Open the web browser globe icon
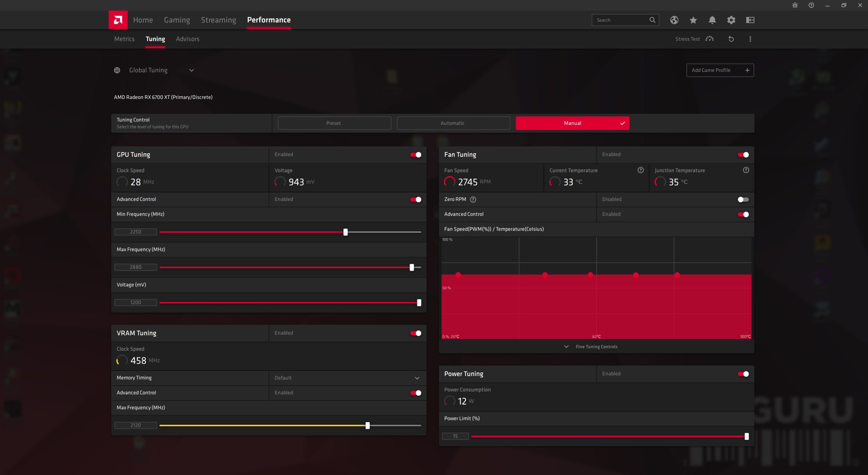 (x=674, y=20)
